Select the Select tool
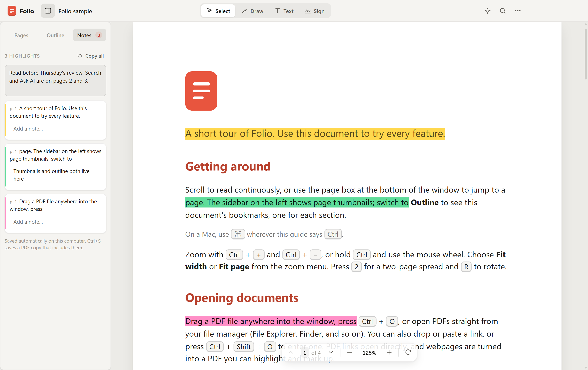This screenshot has width=588, height=370. (218, 11)
